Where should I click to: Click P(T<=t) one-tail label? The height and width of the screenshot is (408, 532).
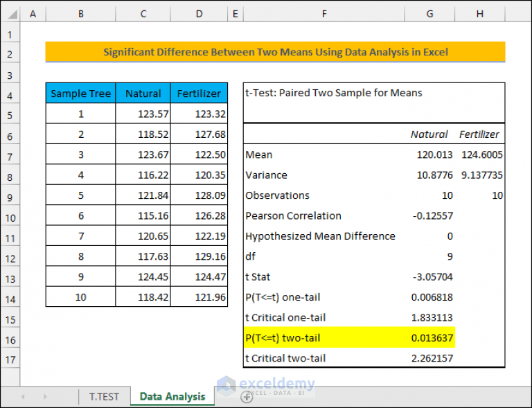(283, 297)
